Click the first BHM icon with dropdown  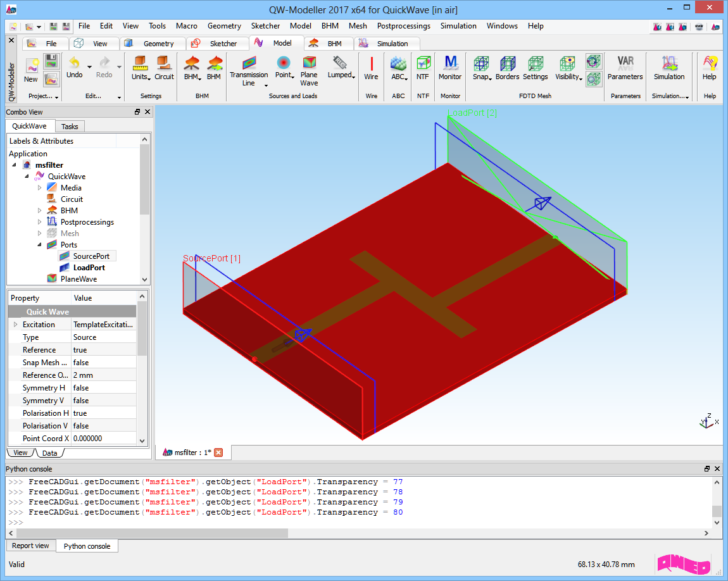pos(191,63)
